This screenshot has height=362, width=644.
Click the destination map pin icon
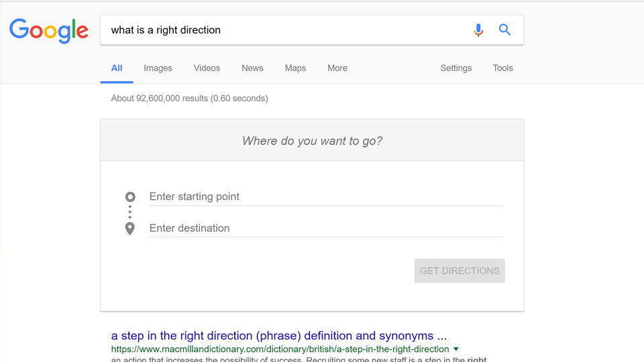[x=130, y=229]
